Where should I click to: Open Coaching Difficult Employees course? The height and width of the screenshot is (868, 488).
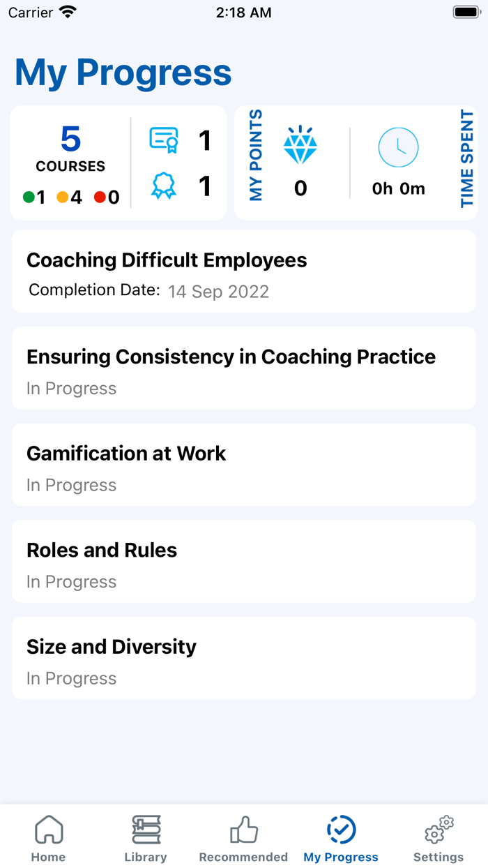[x=244, y=271]
